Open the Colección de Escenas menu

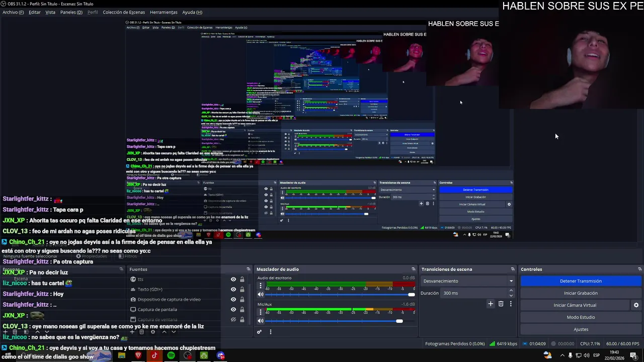[x=124, y=12]
